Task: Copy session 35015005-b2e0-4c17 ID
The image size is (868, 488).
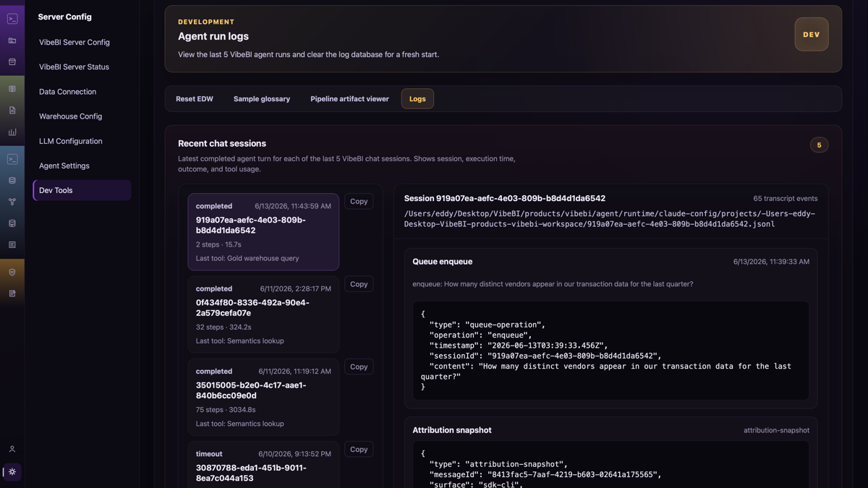Action: [359, 367]
